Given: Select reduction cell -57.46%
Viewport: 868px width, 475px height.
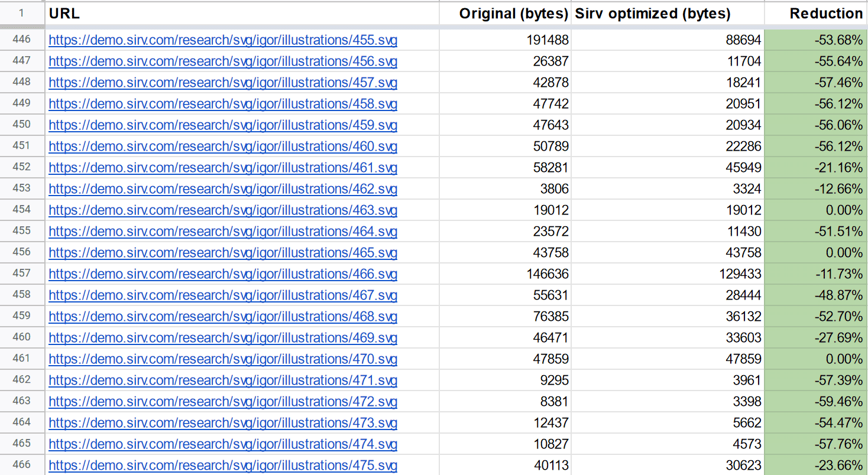Looking at the screenshot, I should 816,83.
